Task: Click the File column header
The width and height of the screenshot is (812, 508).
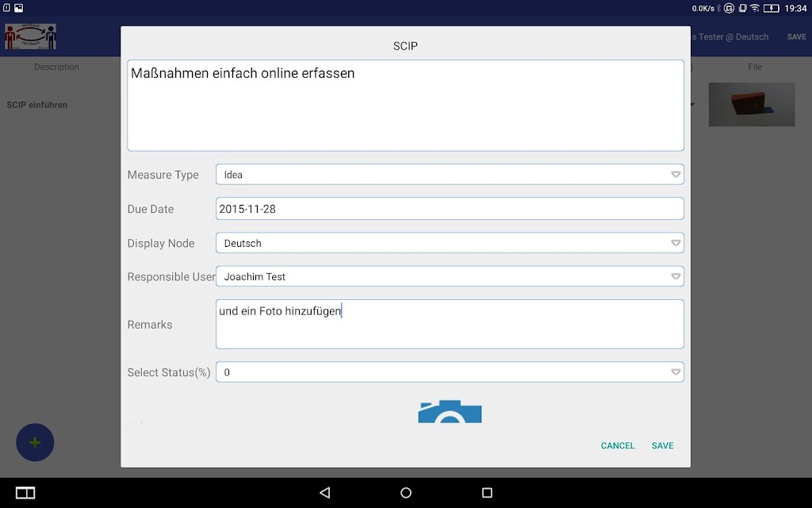Action: 755,67
